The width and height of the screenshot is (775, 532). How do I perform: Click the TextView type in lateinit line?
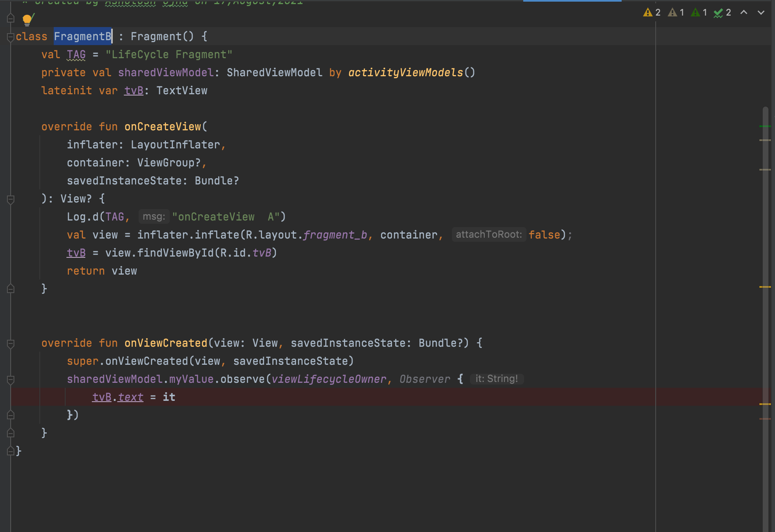182,91
